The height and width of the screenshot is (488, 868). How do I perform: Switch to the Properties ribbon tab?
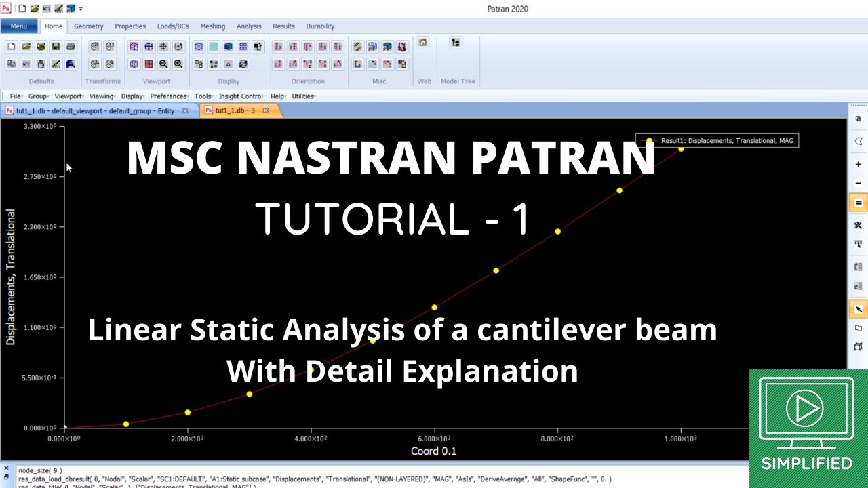(130, 26)
